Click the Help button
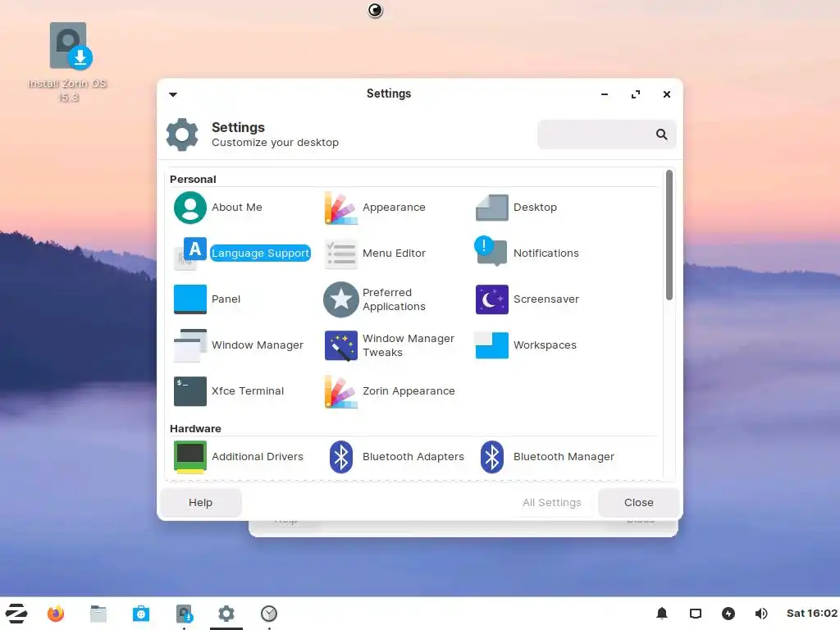This screenshot has height=630, width=840. coord(200,503)
